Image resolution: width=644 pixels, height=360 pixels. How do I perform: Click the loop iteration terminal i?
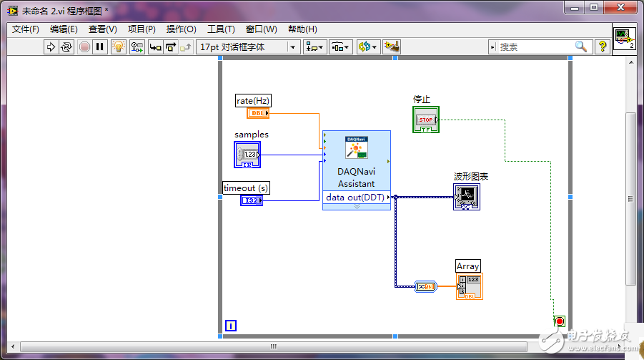pos(231,326)
